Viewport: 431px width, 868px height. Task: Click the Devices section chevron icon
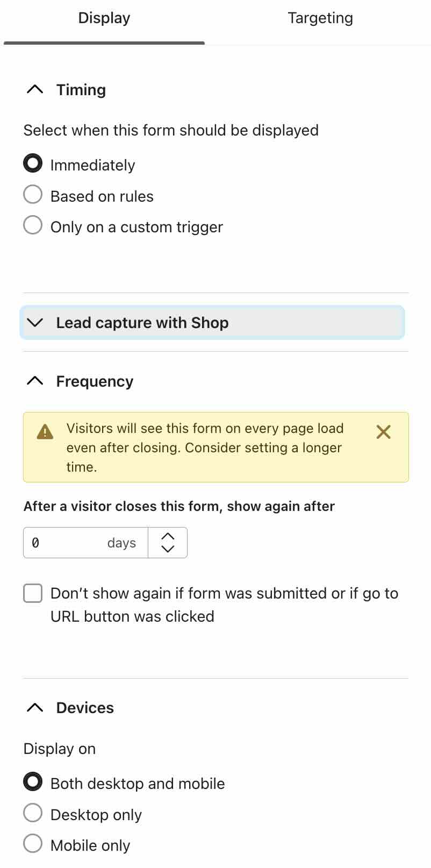[x=35, y=707]
